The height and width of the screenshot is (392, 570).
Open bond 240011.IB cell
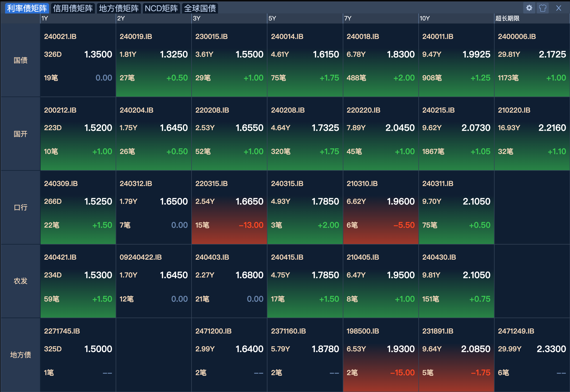[x=456, y=60]
